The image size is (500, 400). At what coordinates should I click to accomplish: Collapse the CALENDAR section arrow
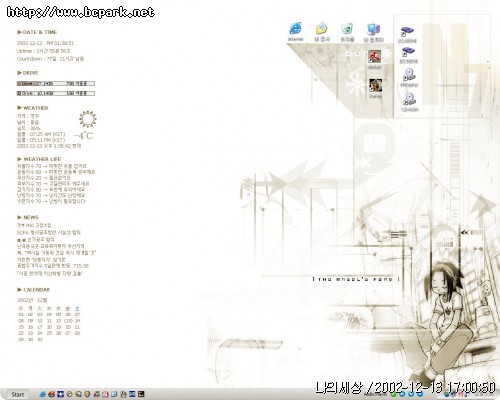pos(19,289)
